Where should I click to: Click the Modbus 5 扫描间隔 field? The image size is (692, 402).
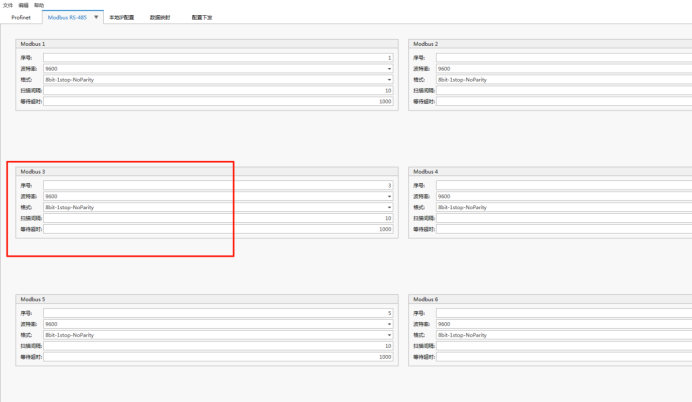coord(218,346)
